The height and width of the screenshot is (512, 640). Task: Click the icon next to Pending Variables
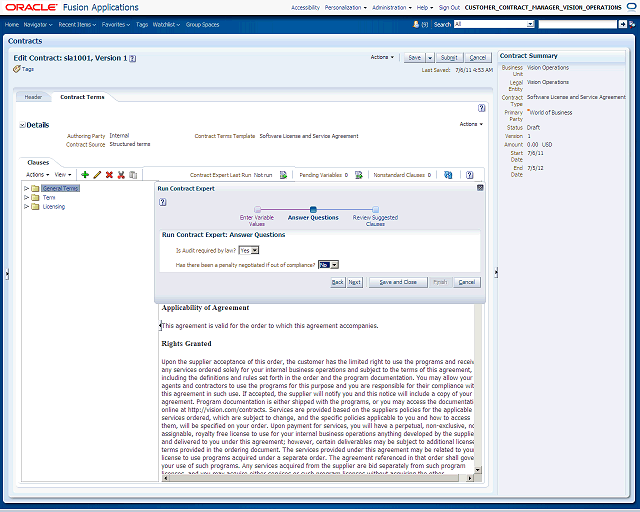point(359,175)
